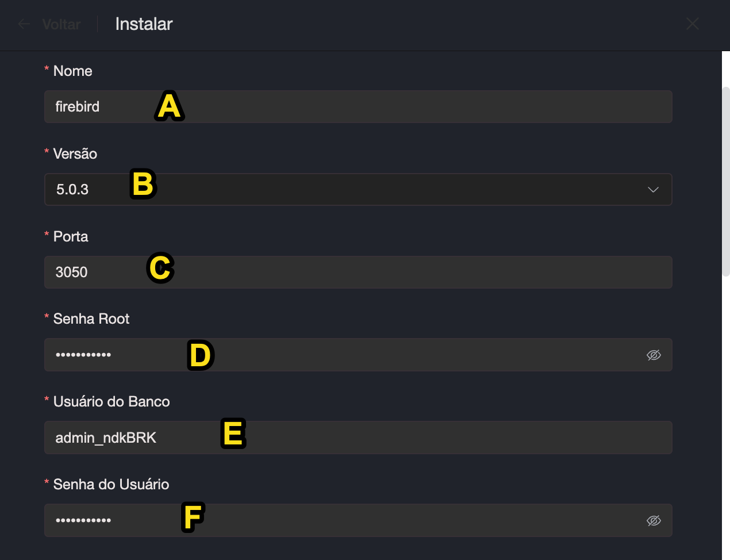Click the Senha do Usuário label
The image size is (730, 560).
111,485
